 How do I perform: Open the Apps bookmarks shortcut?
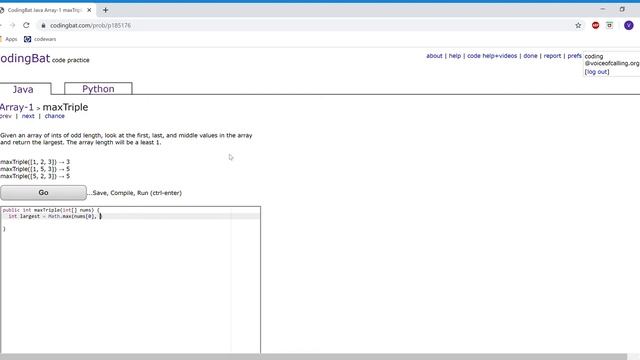[x=9, y=39]
